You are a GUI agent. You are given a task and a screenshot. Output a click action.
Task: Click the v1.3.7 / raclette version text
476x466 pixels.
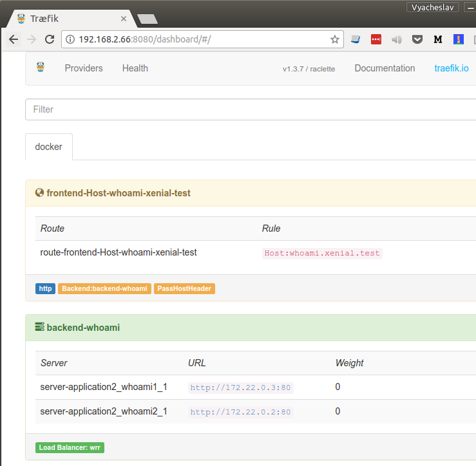pyautogui.click(x=309, y=69)
